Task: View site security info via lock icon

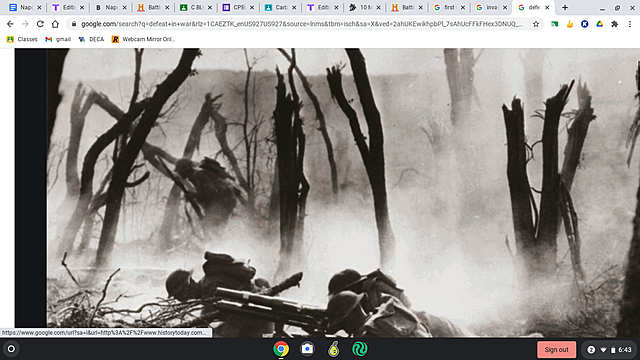Action: pos(74,24)
